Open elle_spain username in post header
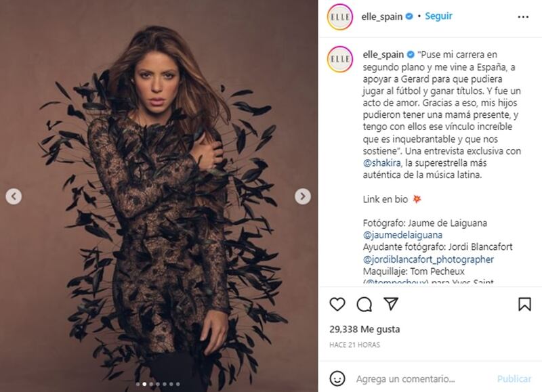 click(x=381, y=16)
